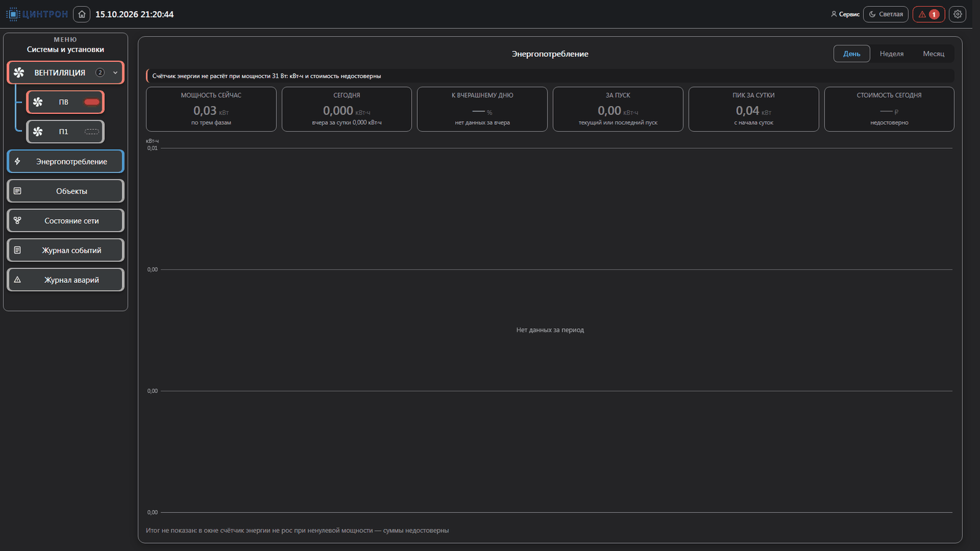Click the 'Нет данных за период' message

pos(550,330)
